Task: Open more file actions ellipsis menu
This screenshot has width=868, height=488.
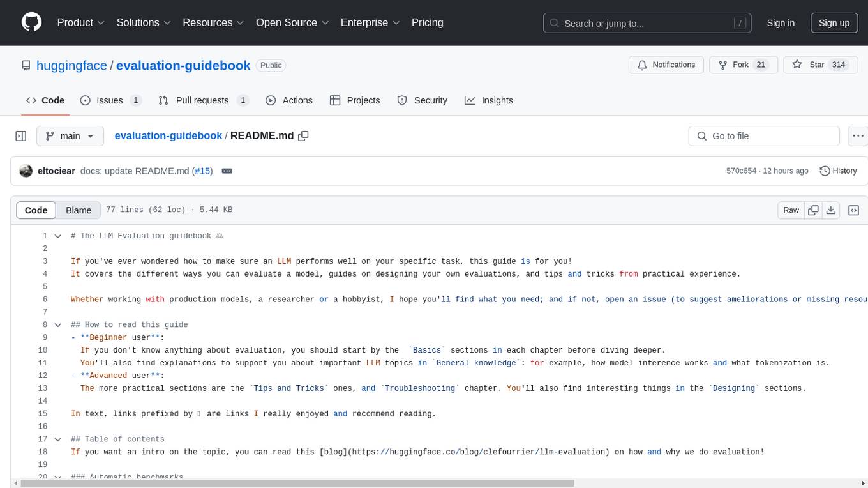Action: pos(858,136)
